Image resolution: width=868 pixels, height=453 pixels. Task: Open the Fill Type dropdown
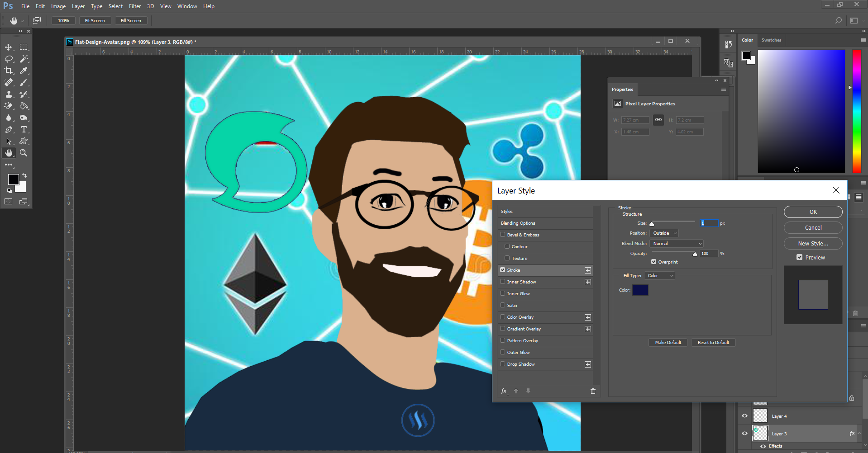659,275
